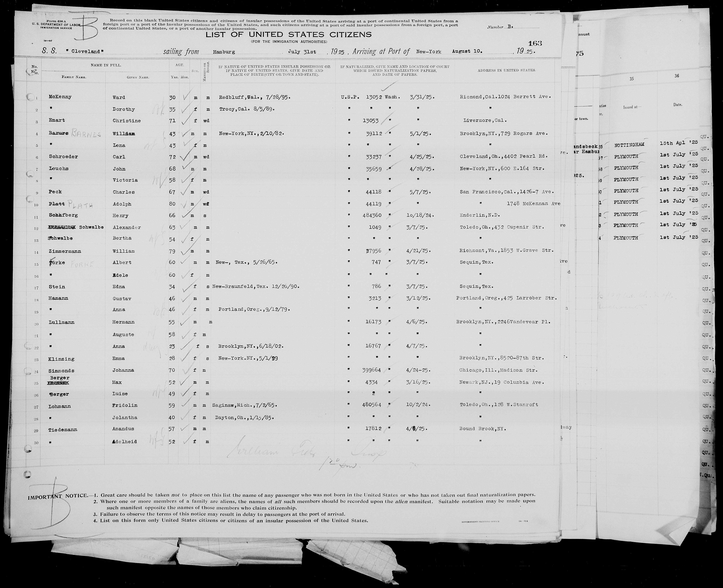Select address 'Bound Brook, NY.'
This screenshot has width=723, height=588.
[483, 428]
